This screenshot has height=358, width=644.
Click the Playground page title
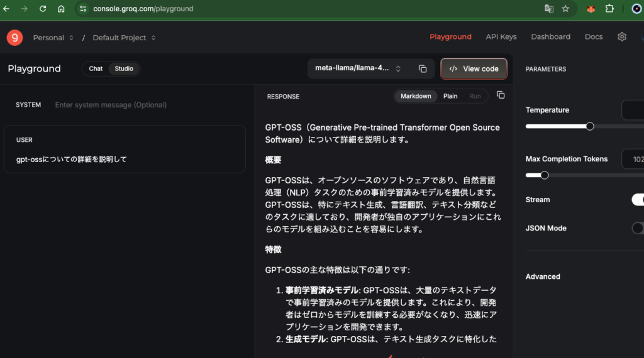point(34,68)
